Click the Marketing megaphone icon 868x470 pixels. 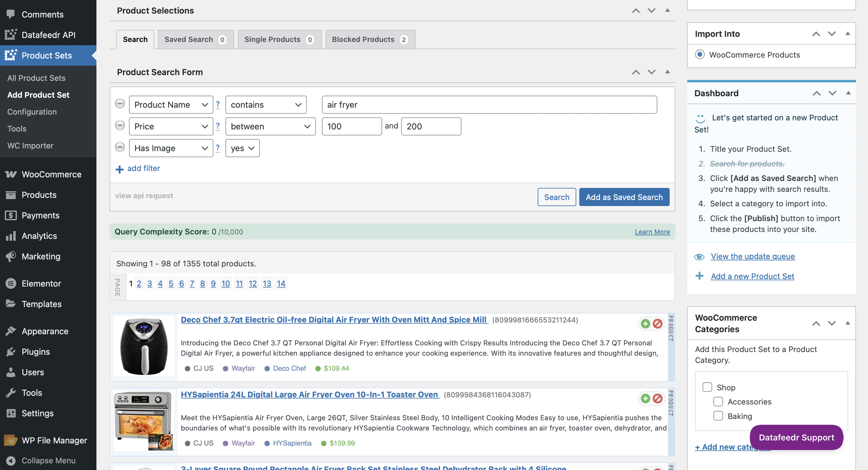(11, 256)
